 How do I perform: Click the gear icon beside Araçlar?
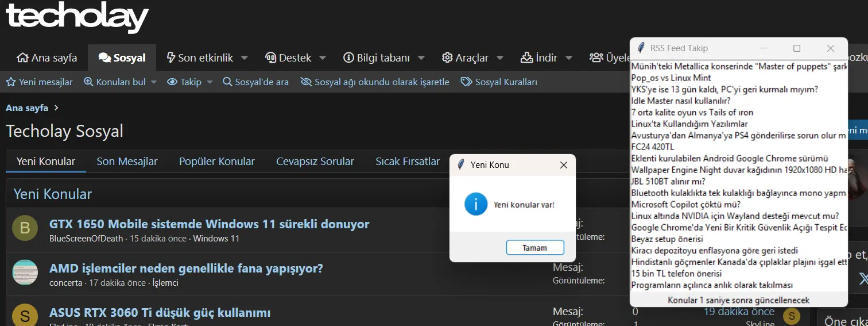[447, 57]
